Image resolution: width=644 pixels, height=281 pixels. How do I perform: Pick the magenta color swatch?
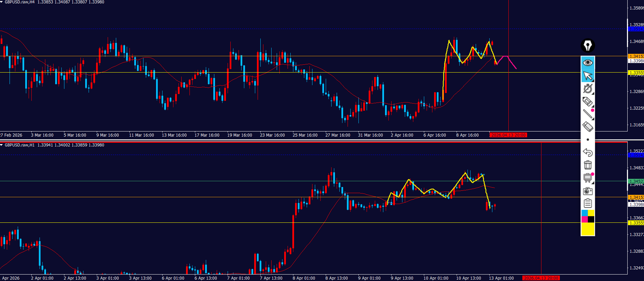point(584,219)
